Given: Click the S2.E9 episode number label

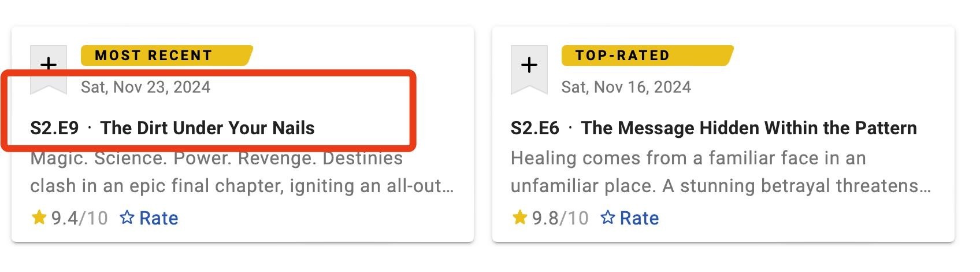Looking at the screenshot, I should 54,128.
